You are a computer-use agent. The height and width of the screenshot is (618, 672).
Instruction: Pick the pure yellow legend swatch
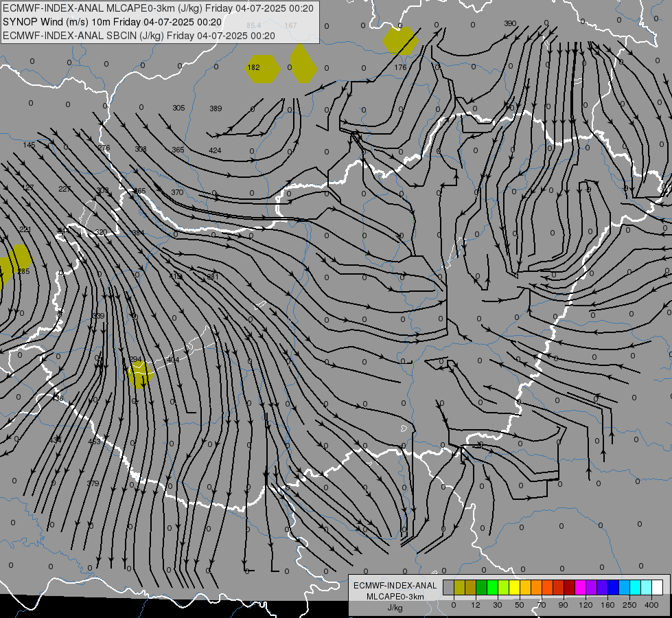(514, 588)
